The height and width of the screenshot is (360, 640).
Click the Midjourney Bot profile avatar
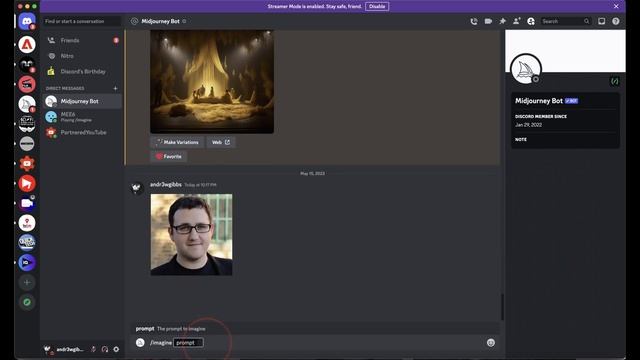(x=526, y=69)
